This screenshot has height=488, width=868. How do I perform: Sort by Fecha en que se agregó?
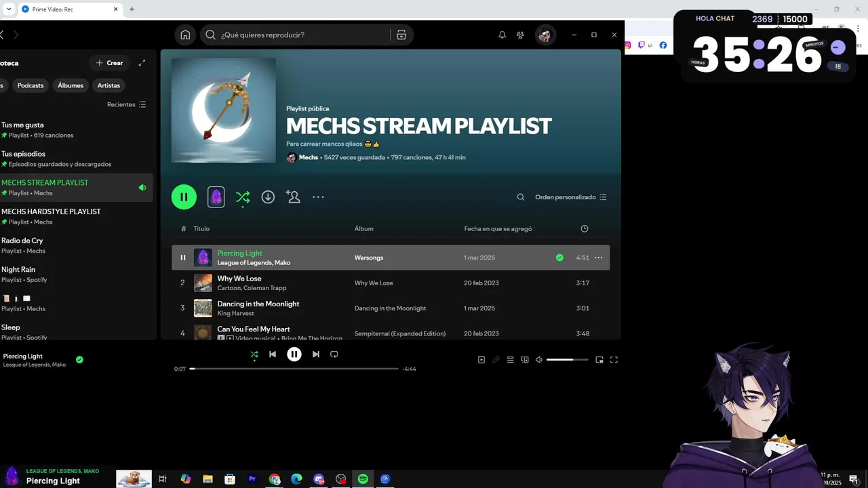pyautogui.click(x=498, y=229)
